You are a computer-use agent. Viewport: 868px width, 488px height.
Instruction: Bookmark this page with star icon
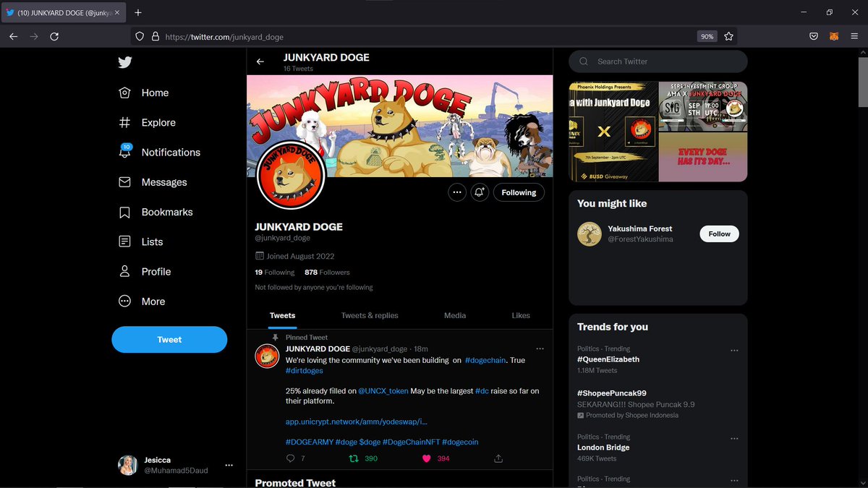tap(729, 36)
